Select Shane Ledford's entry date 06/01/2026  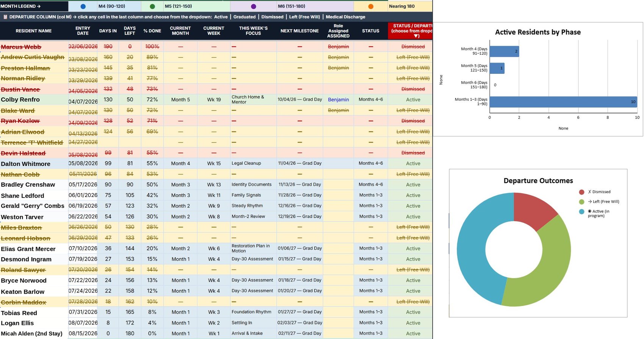pos(83,195)
